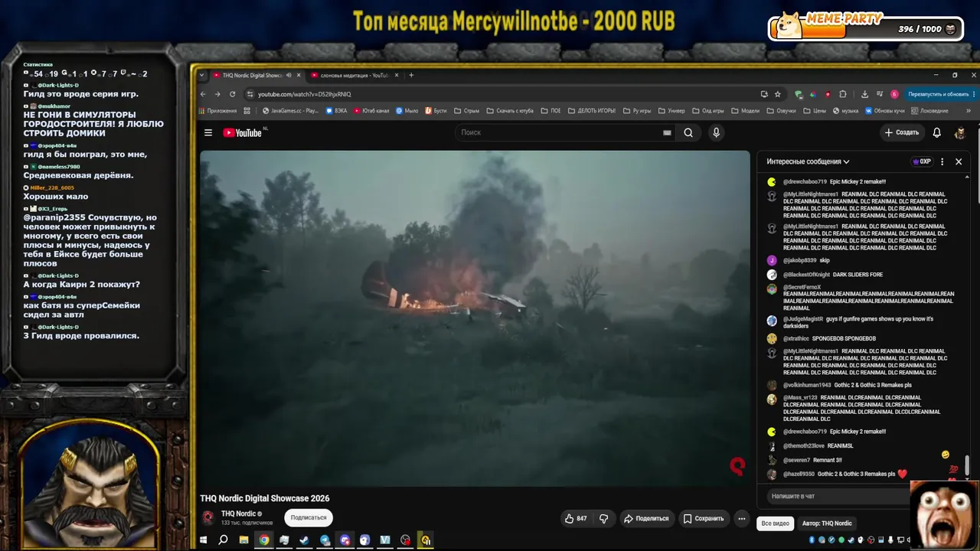980x551 pixels.
Task: Open the 0XP chat points badge
Action: tap(921, 161)
